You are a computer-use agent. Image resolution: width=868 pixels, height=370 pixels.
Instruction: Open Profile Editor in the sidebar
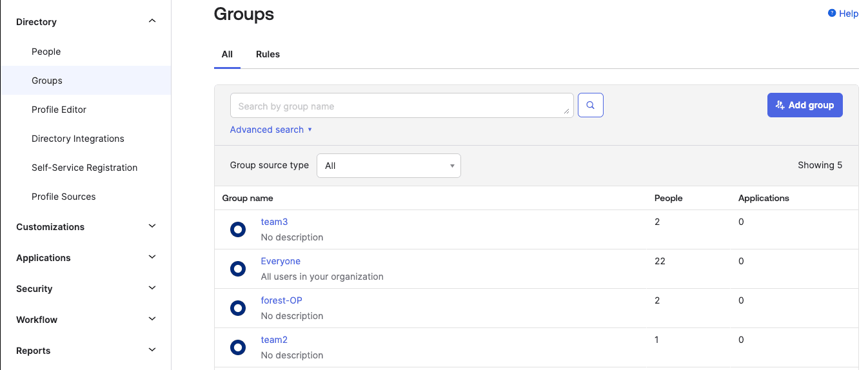point(59,110)
